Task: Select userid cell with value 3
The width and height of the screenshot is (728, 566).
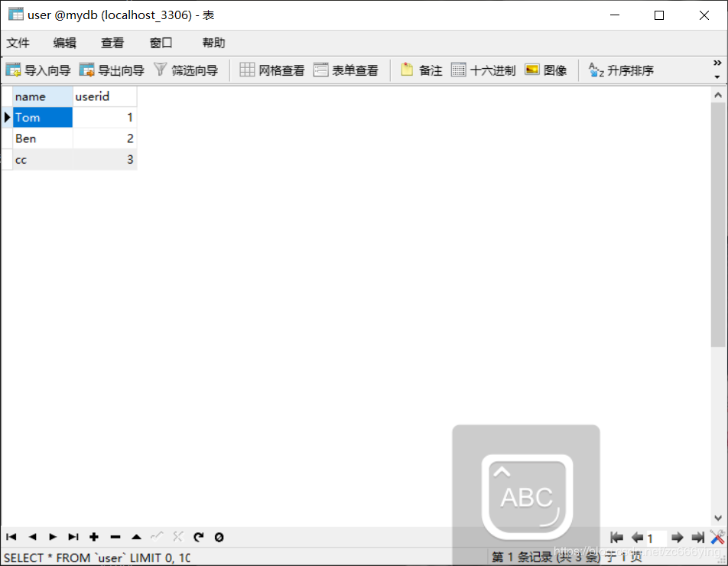Action: point(105,160)
